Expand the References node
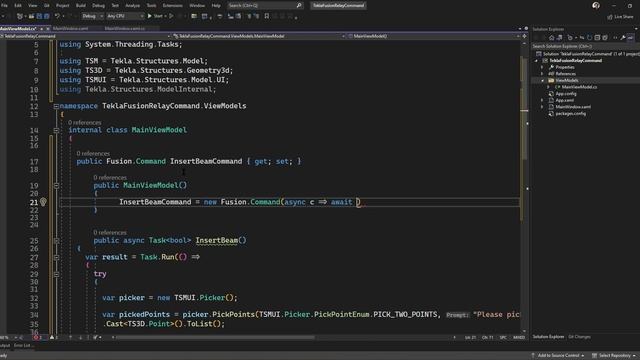Viewport: 640px width, 360px height. [542, 74]
